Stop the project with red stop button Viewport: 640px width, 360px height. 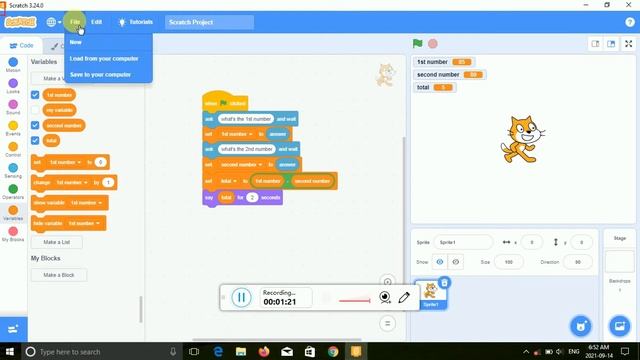click(433, 43)
